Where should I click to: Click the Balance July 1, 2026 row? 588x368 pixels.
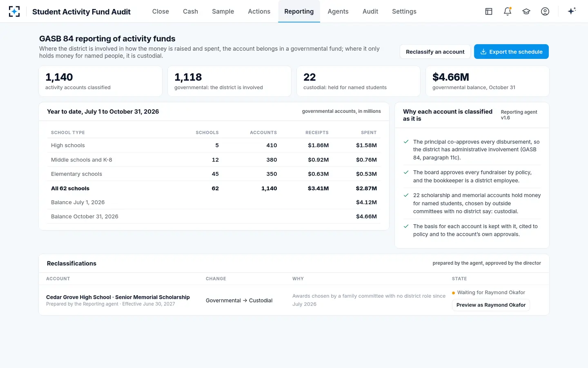pyautogui.click(x=214, y=202)
